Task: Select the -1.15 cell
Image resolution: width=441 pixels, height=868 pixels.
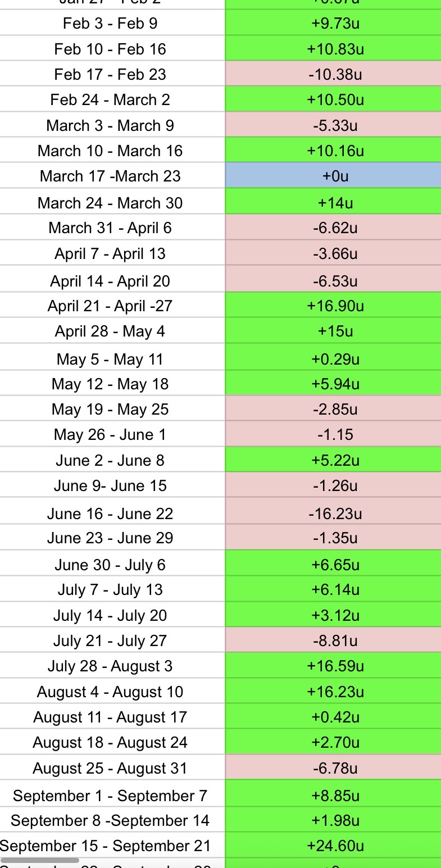Action: pyautogui.click(x=335, y=434)
